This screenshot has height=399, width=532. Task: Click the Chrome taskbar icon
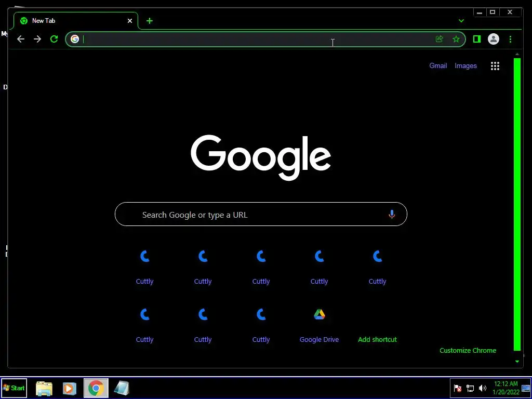[96, 388]
